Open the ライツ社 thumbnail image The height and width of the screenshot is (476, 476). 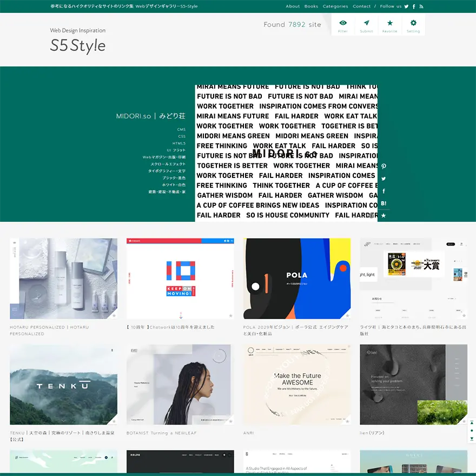(x=413, y=279)
